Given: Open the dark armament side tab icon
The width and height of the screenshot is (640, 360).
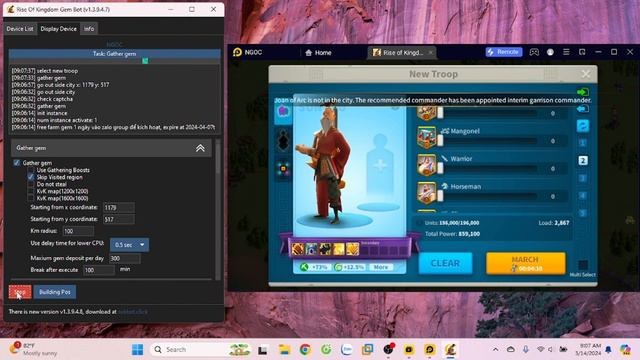Looking at the screenshot, I should click(283, 141).
